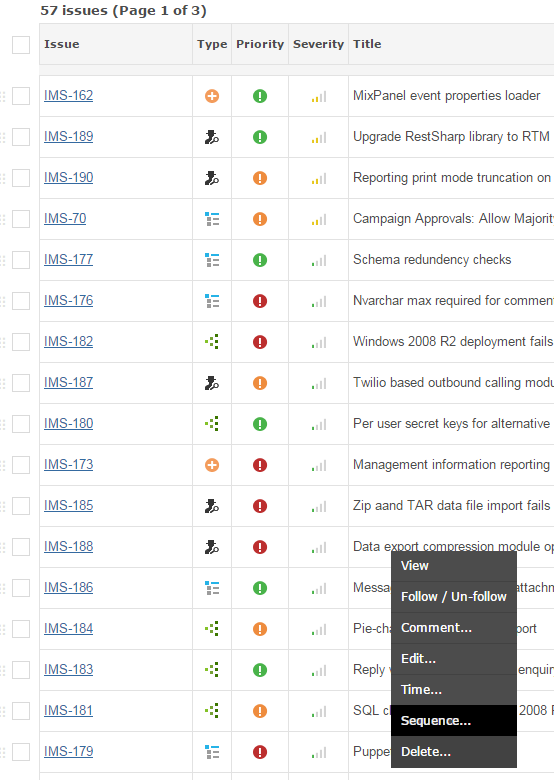Click the severity bars icon for IMS-162

(x=319, y=97)
